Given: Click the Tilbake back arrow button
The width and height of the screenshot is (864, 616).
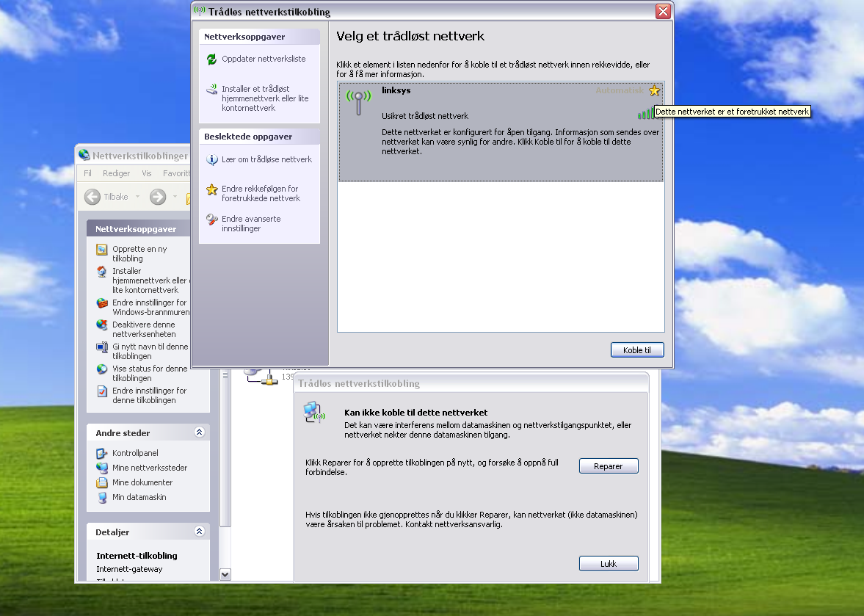Looking at the screenshot, I should click(x=92, y=197).
